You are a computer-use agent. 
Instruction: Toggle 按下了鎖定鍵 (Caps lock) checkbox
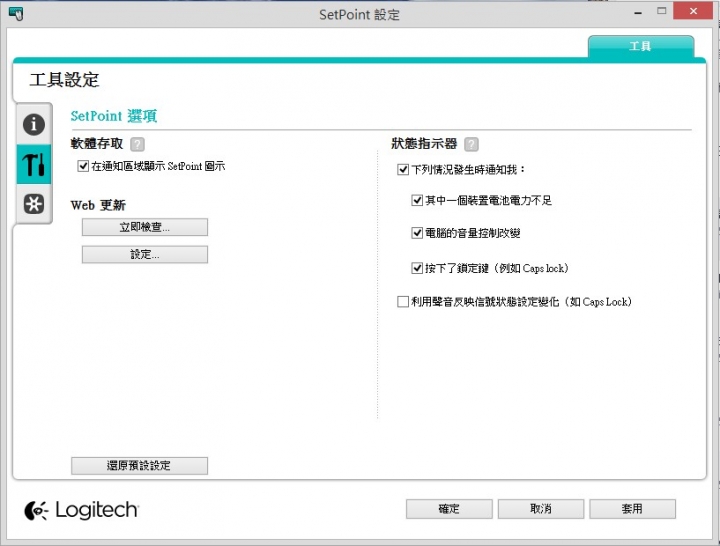point(417,268)
